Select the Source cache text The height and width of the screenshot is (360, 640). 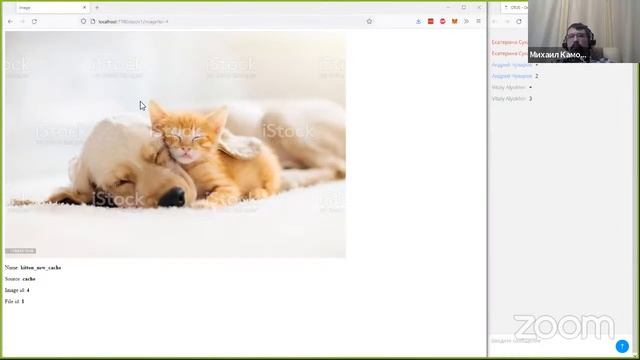pos(20,279)
